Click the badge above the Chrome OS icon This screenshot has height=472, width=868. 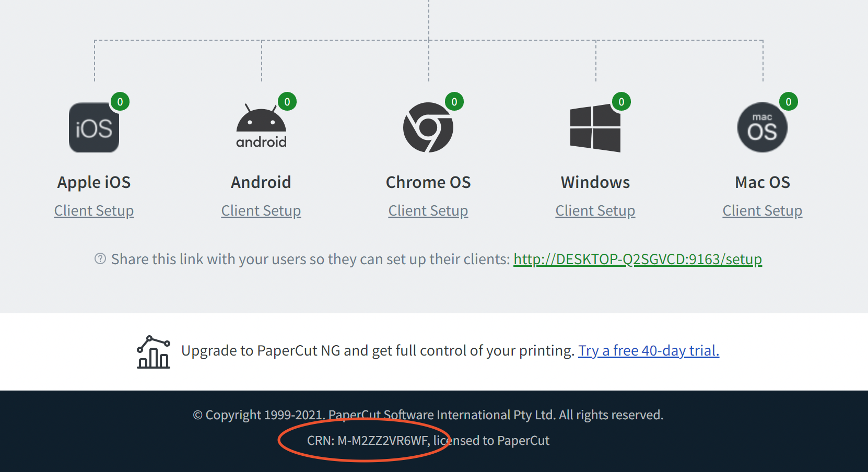tap(455, 102)
